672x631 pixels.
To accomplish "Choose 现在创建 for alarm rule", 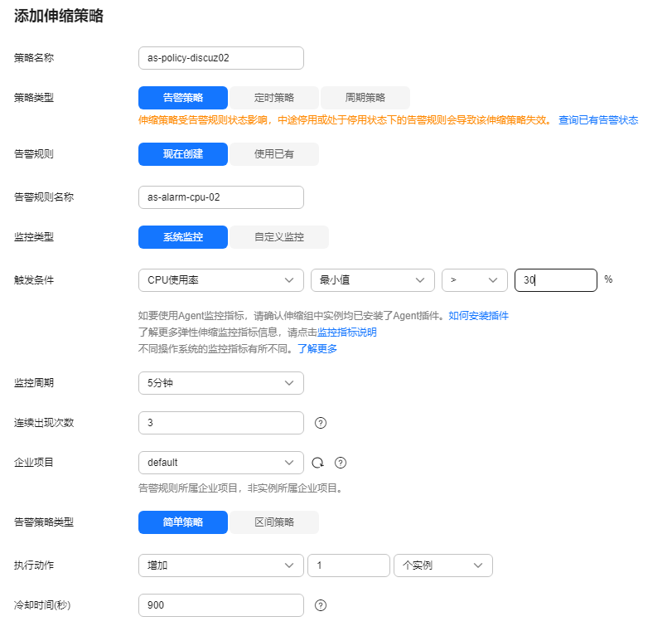I will (x=183, y=154).
